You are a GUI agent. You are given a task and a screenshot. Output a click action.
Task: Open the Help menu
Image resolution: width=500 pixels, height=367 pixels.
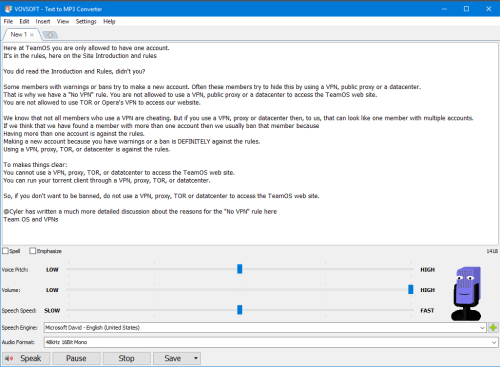click(x=109, y=21)
